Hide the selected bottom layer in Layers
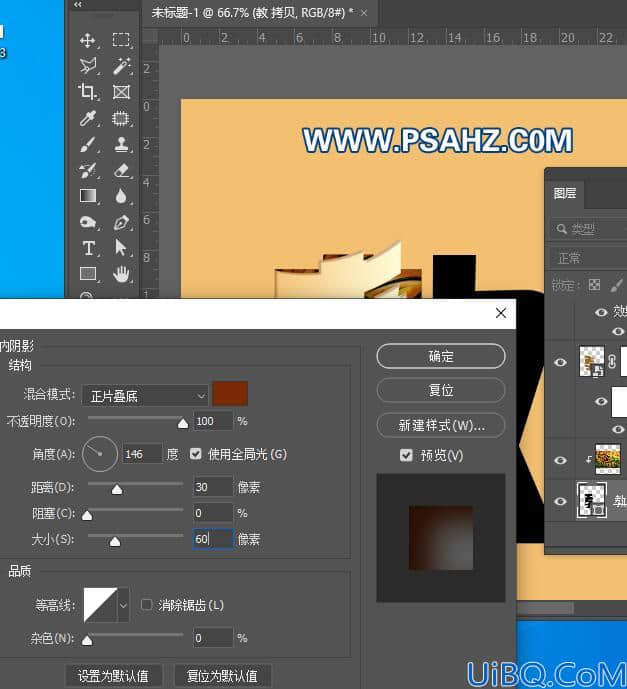 point(560,501)
